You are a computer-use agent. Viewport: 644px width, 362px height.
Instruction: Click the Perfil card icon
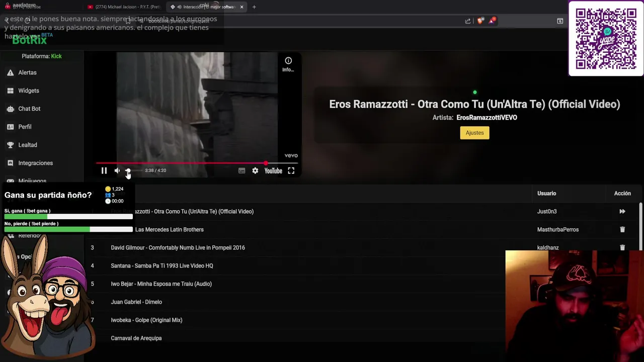coord(10,127)
